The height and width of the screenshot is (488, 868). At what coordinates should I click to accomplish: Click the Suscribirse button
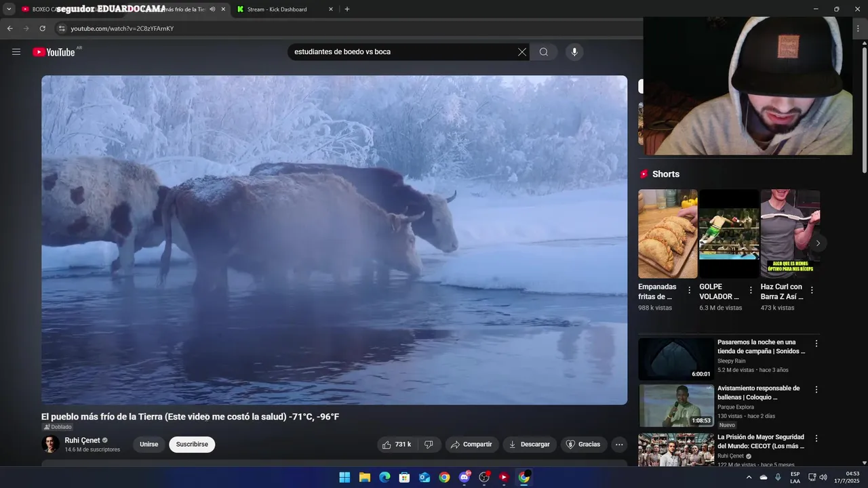pos(192,445)
